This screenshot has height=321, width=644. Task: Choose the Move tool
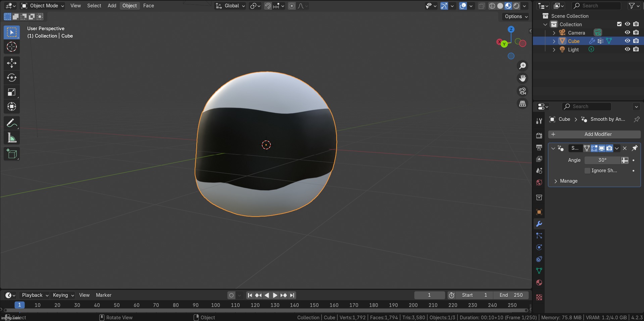12,63
